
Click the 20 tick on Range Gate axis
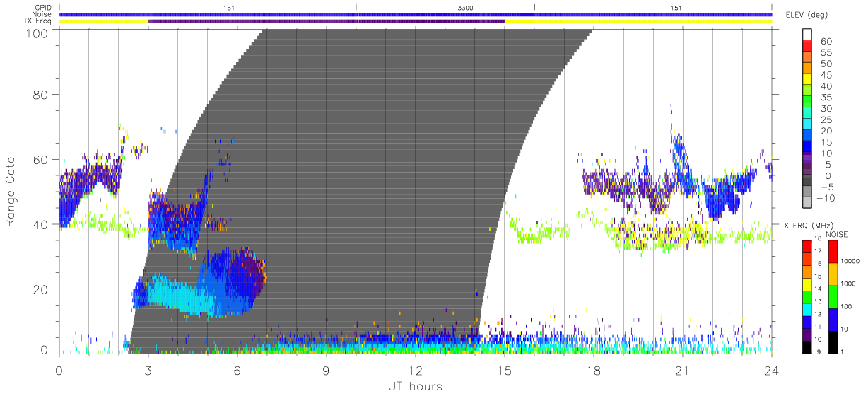pyautogui.click(x=41, y=289)
